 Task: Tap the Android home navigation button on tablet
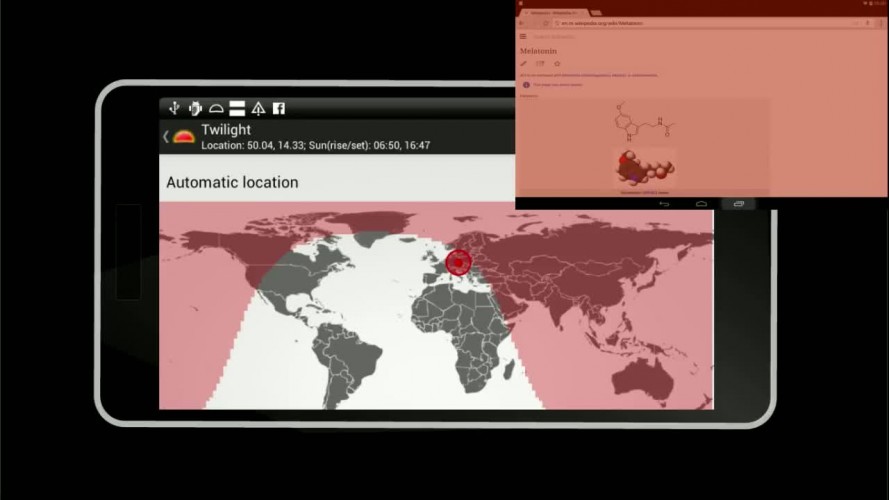coord(701,204)
